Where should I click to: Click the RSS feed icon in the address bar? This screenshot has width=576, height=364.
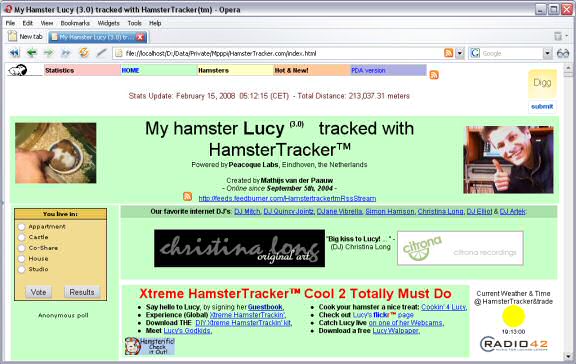click(x=449, y=53)
